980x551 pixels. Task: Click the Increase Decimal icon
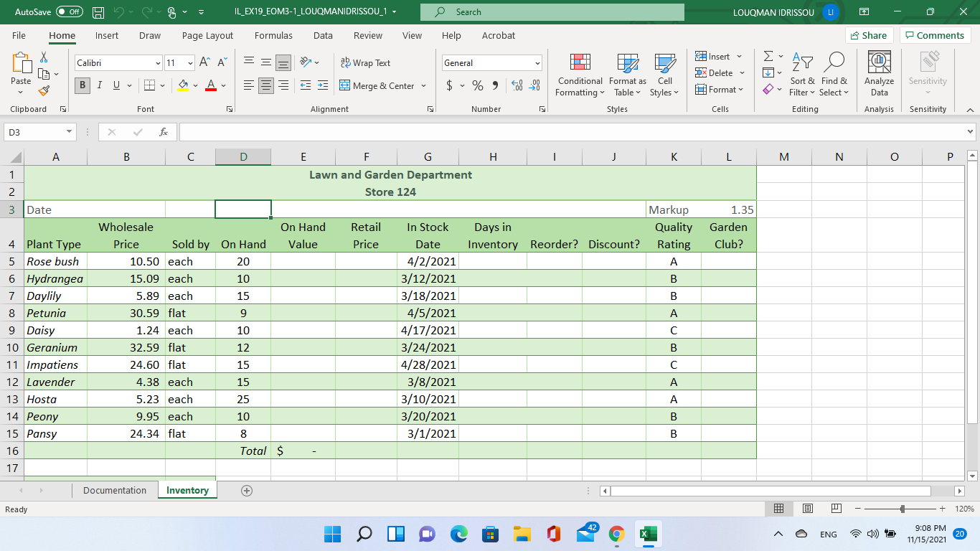(516, 85)
